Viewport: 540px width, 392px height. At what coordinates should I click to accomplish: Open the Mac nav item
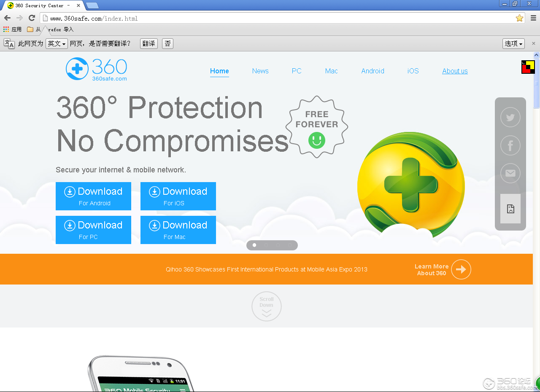point(331,71)
